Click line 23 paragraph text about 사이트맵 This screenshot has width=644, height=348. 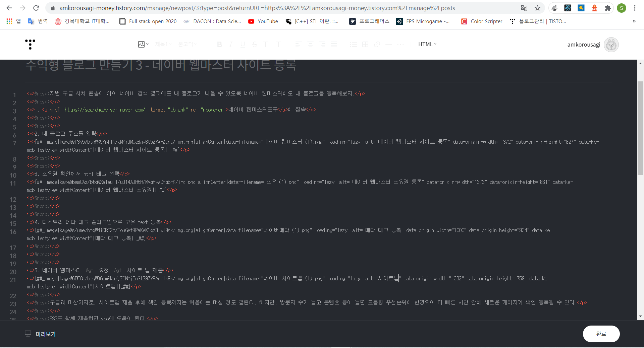(307, 302)
